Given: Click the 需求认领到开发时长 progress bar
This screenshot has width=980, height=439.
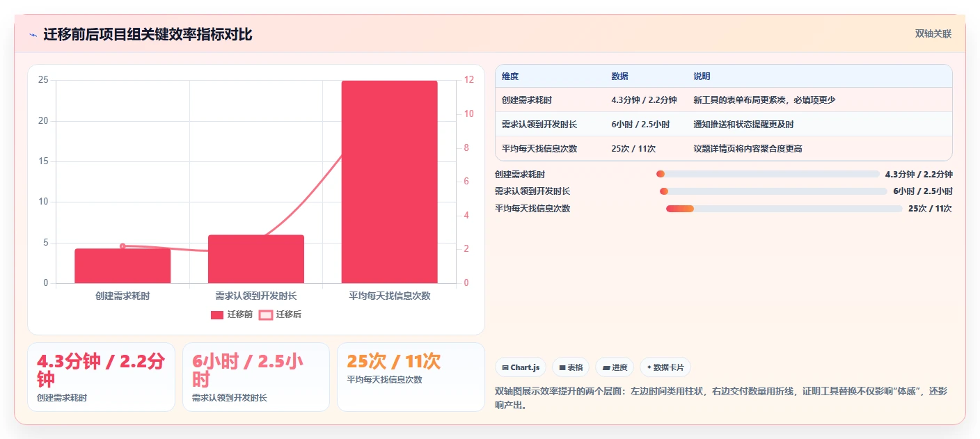Looking at the screenshot, I should 773,191.
